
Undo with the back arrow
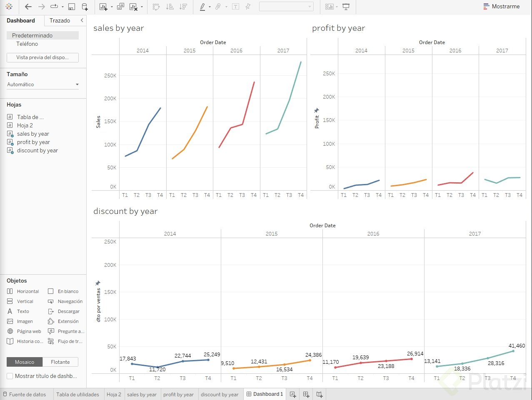click(x=28, y=7)
